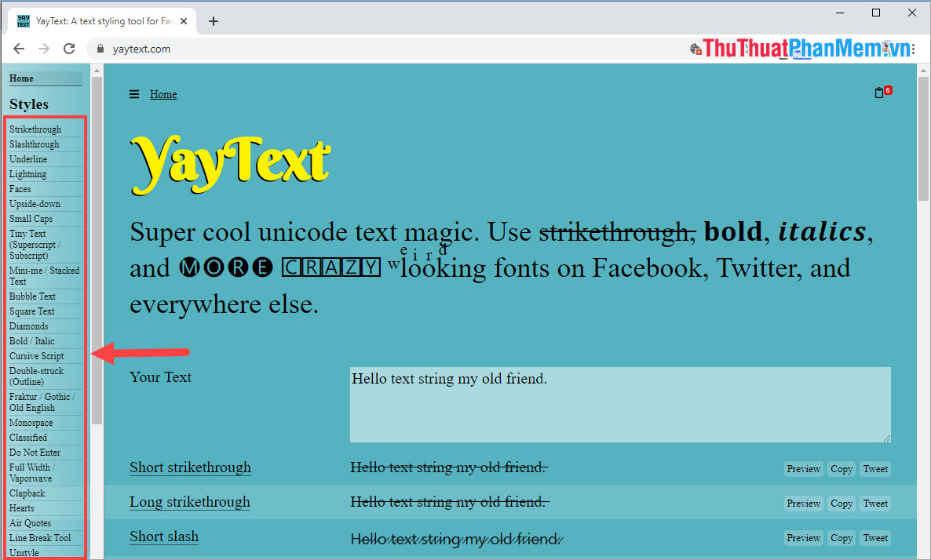Select Monospace in sidebar

31,423
